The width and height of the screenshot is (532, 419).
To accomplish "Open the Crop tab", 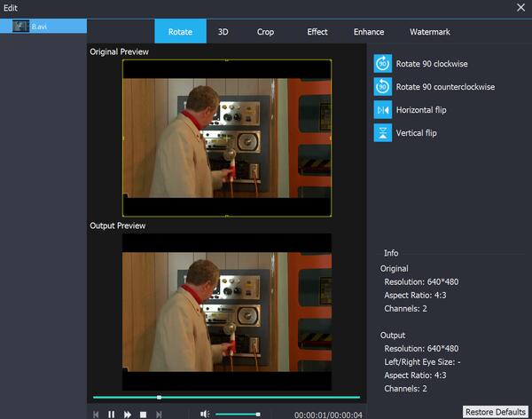I will click(x=265, y=32).
